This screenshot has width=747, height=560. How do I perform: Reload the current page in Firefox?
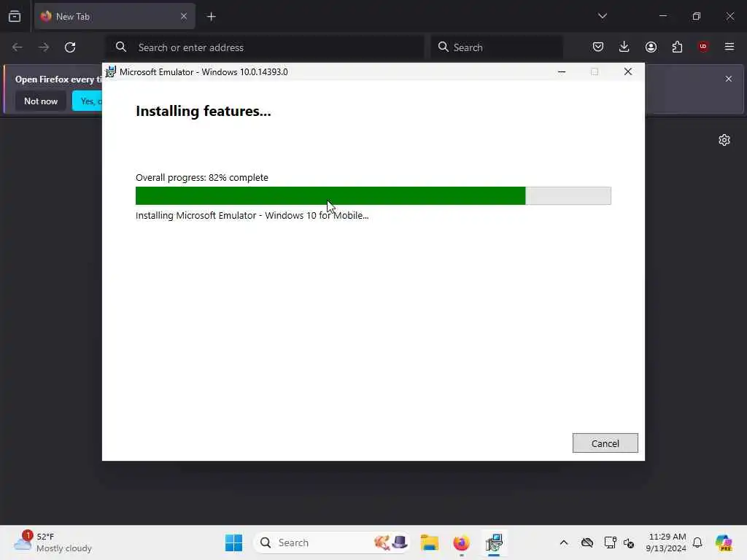click(x=70, y=47)
